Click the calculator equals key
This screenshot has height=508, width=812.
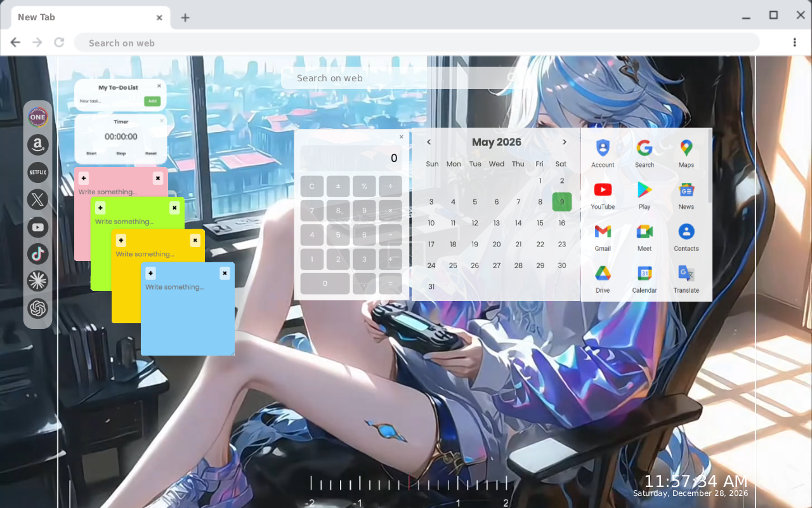coord(390,284)
